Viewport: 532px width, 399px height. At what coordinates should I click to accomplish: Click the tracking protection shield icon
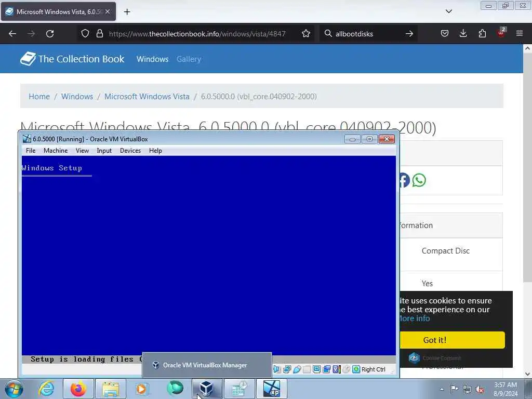(85, 34)
